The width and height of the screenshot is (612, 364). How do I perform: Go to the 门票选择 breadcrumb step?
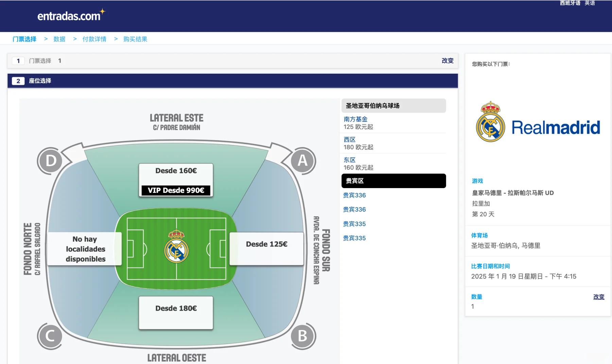24,39
